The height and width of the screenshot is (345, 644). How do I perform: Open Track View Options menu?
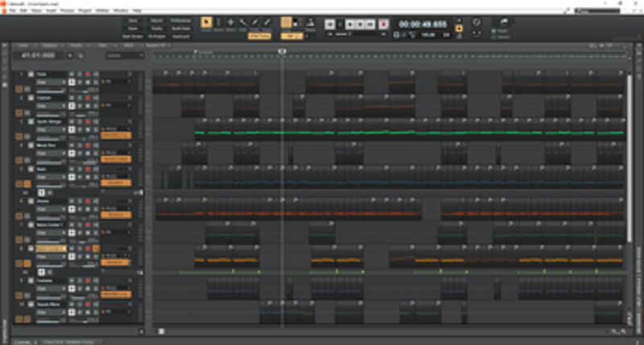50,46
